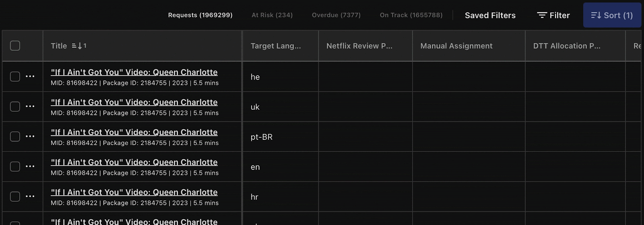Click the Filter funnel lines icon
Viewport: 644px width, 225px height.
(542, 15)
